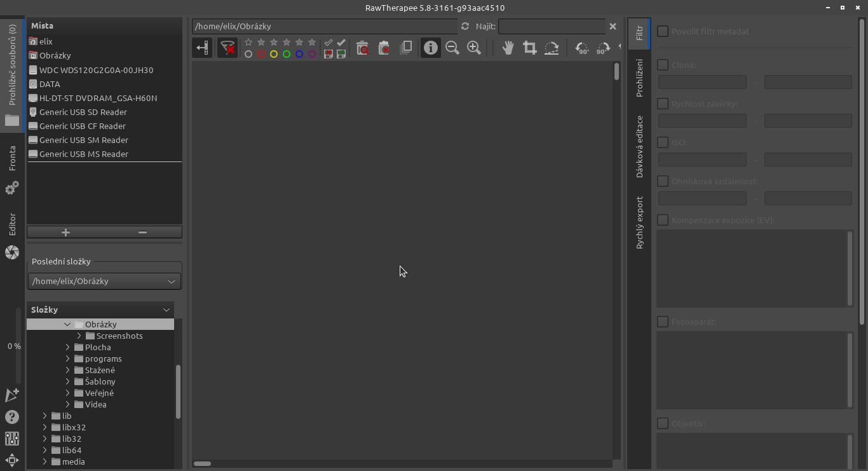
Task: Select Generic USB SD Reader place
Action: tap(104, 112)
